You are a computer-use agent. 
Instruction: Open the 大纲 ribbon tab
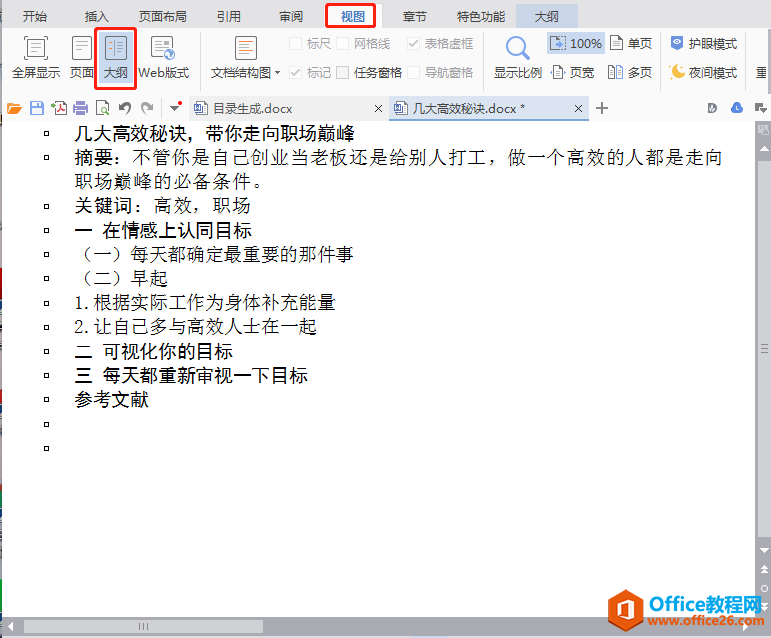(546, 16)
